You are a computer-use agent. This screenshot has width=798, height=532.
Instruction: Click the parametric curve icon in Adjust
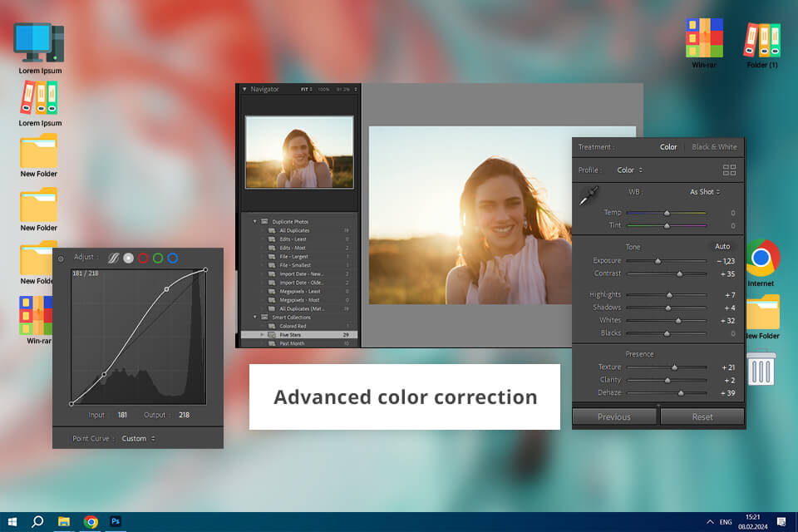click(x=114, y=259)
